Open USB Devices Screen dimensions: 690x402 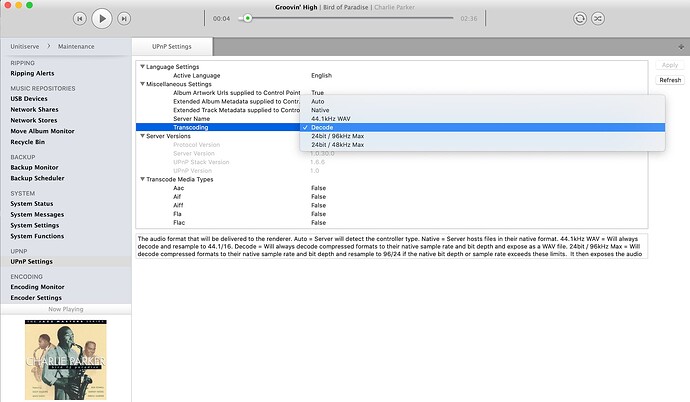pos(29,99)
